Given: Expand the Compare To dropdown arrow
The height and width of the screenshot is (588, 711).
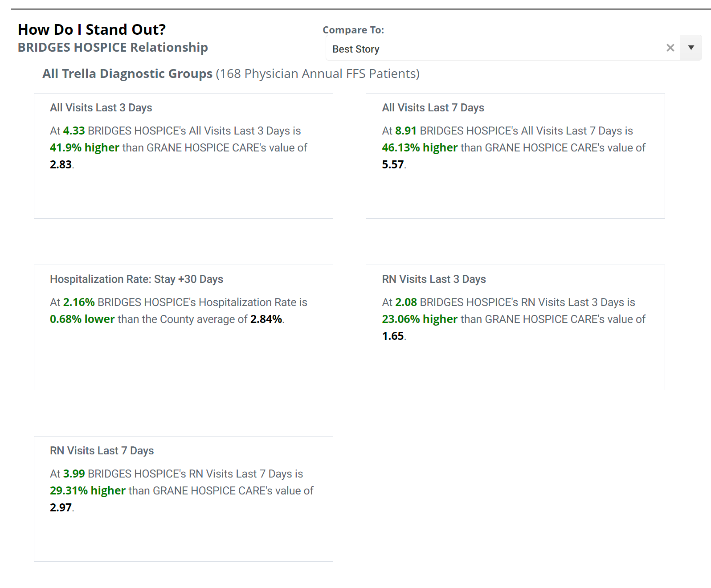Looking at the screenshot, I should point(691,48).
